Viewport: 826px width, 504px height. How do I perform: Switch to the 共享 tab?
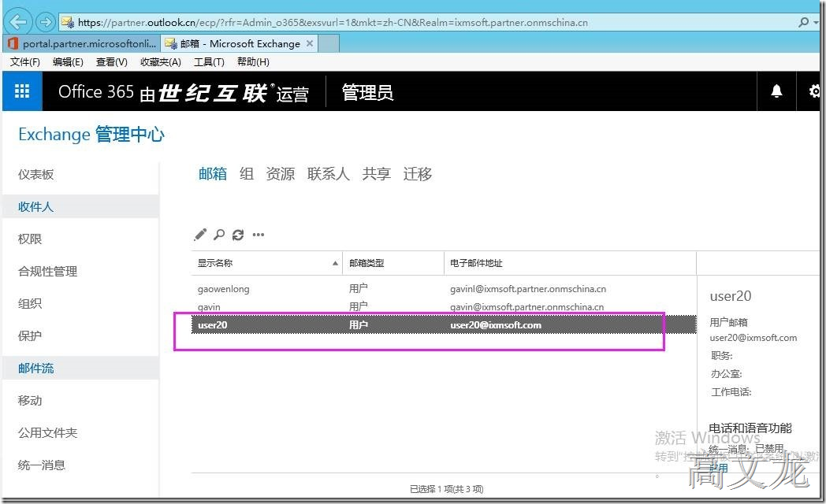click(x=377, y=173)
